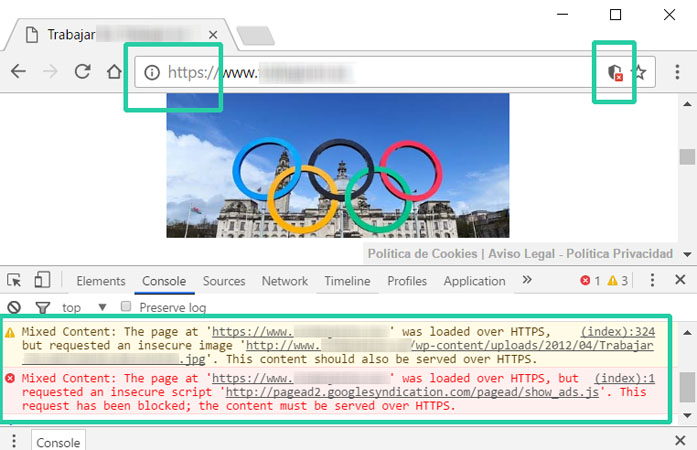
Task: Maximize the browser window
Action: (x=615, y=15)
